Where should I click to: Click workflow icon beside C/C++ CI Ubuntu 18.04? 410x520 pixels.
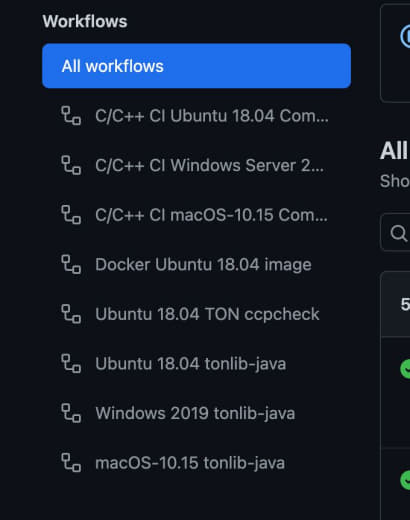(71, 116)
